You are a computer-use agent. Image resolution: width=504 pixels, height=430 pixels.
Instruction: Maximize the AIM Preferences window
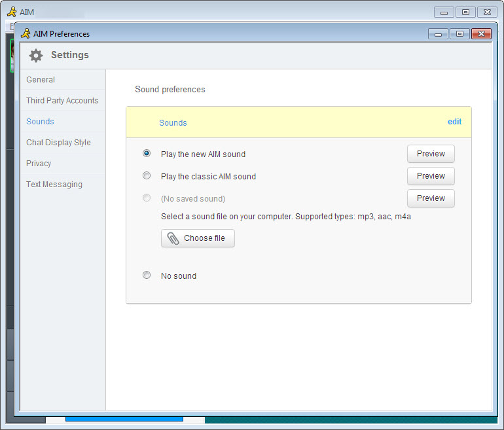[459, 34]
